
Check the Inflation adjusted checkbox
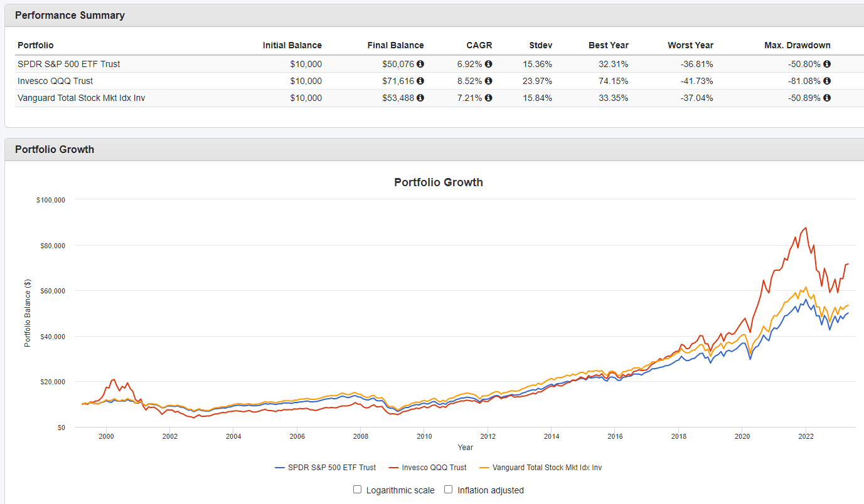[x=449, y=490]
